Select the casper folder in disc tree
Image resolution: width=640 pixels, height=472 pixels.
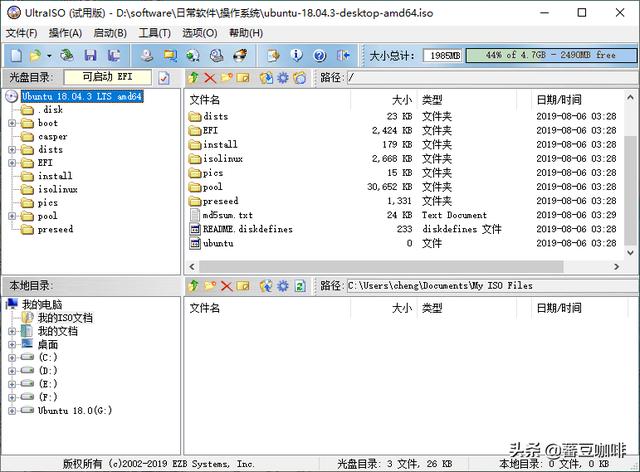pyautogui.click(x=53, y=136)
